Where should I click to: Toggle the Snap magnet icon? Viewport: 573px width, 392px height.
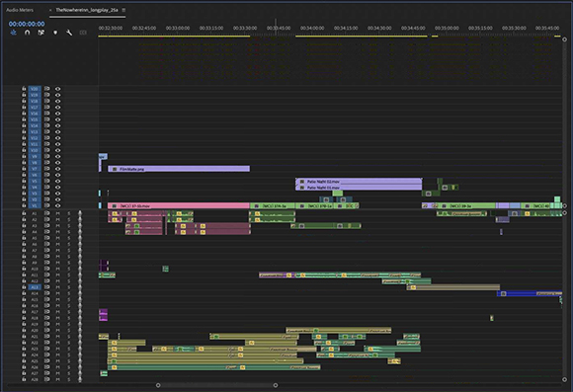click(27, 33)
